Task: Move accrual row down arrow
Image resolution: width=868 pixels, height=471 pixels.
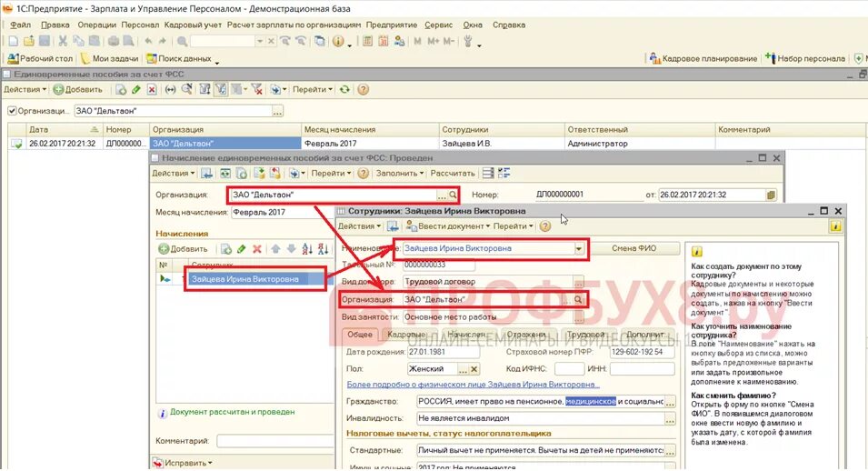Action: tap(291, 249)
